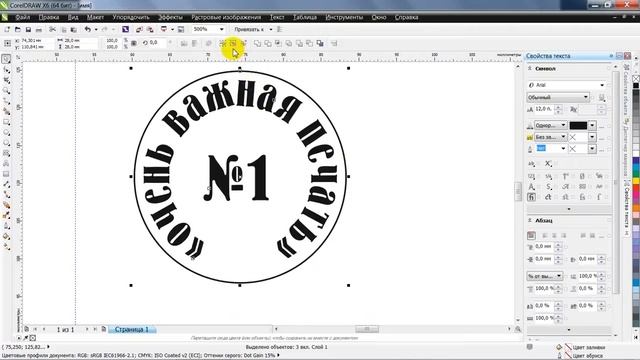640x360 pixels.
Task: Open the Без за... background fill dropdown
Action: pyautogui.click(x=563, y=137)
